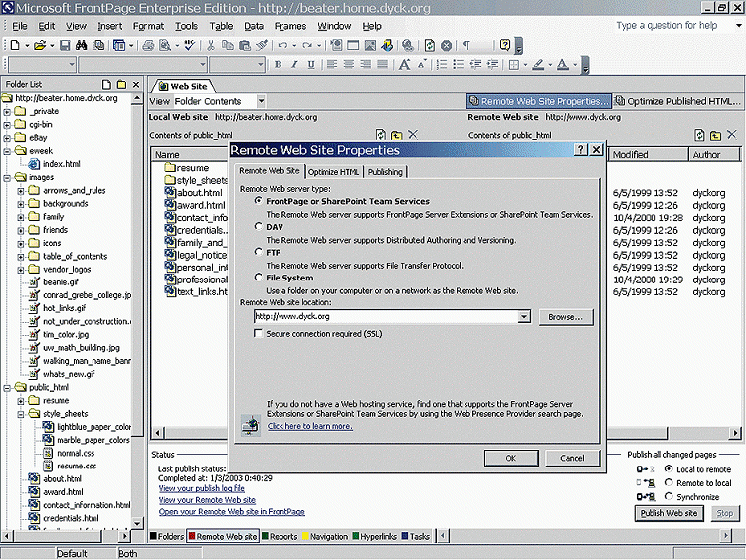Click the Cut scissors icon
This screenshot has height=560, width=746.
211,45
